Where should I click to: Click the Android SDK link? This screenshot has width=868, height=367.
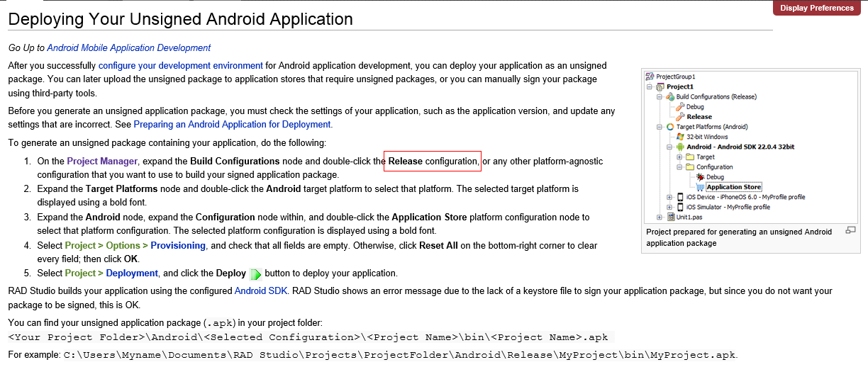tap(261, 290)
